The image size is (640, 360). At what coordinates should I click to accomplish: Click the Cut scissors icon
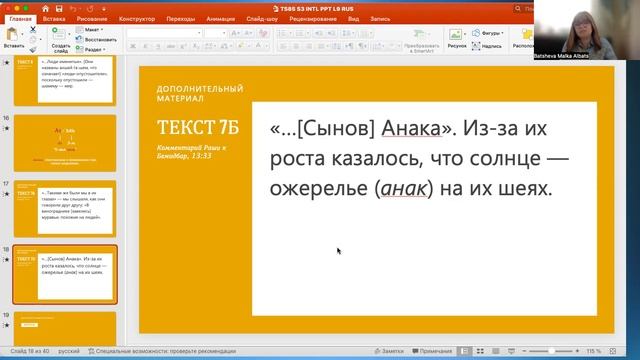tap(33, 29)
